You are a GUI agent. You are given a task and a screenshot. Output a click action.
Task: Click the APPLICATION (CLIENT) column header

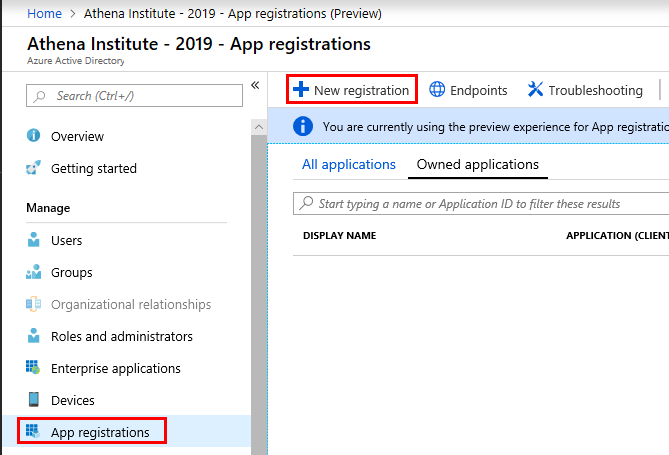pyautogui.click(x=617, y=235)
